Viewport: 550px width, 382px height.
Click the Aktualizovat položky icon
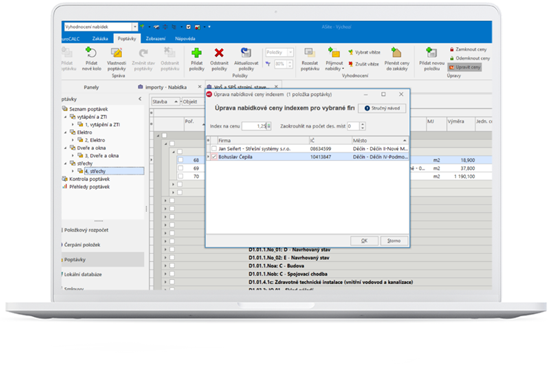click(246, 53)
